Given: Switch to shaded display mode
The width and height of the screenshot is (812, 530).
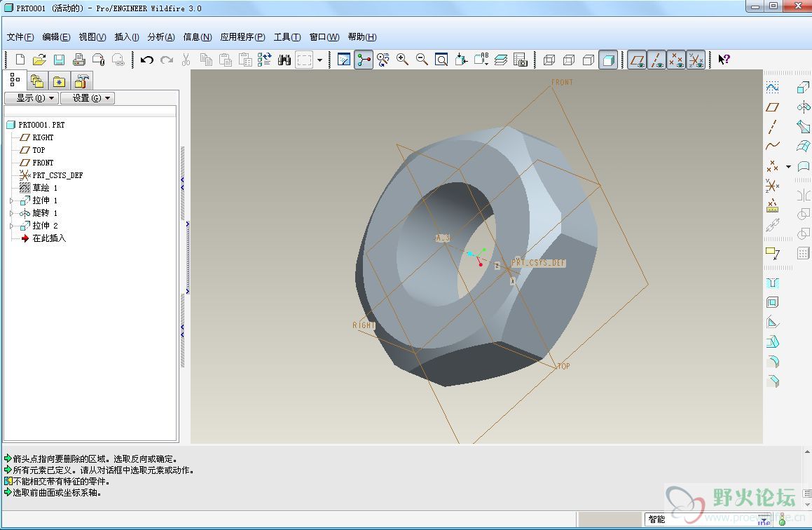Looking at the screenshot, I should coord(609,60).
